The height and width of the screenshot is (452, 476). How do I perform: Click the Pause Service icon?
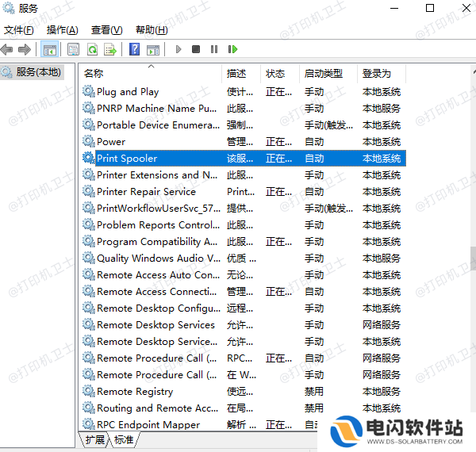214,49
